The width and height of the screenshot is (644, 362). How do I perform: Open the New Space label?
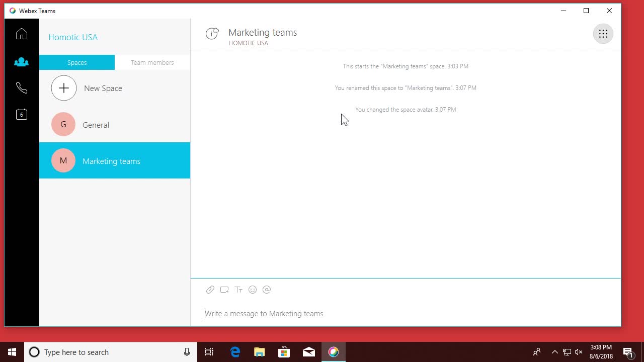(x=103, y=88)
